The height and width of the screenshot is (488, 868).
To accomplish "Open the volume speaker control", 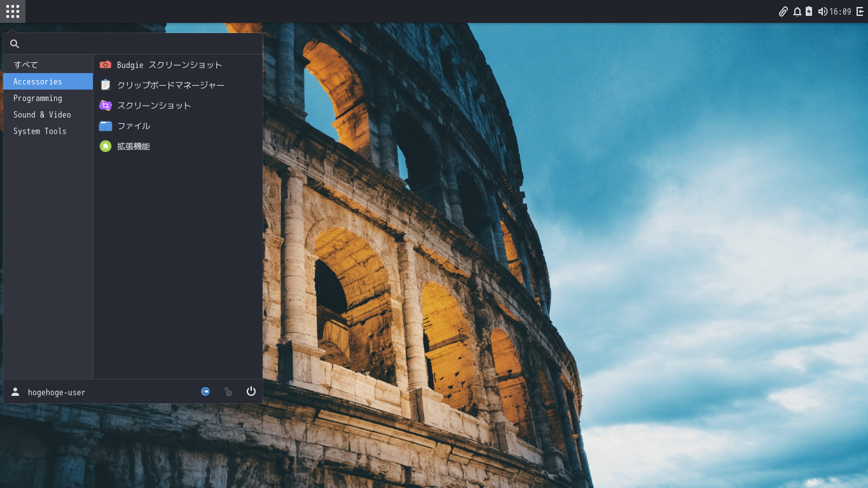I will 823,11.
